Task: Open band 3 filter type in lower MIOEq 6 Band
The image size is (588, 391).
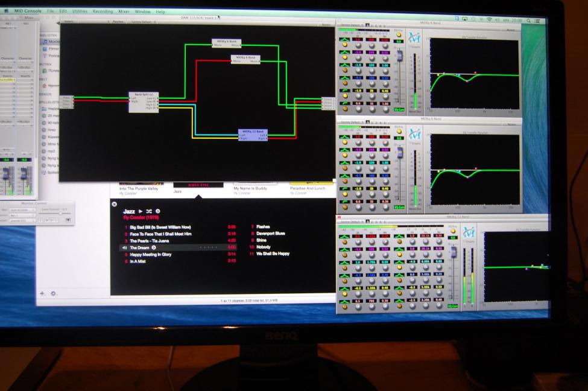Action: coord(344,162)
